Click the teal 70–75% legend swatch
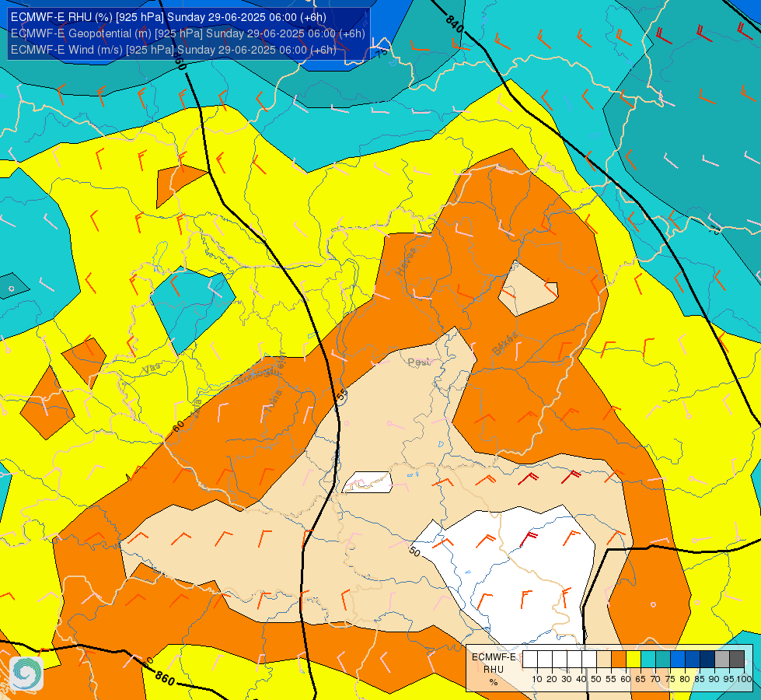Viewport: 761px width, 700px height. point(663,660)
